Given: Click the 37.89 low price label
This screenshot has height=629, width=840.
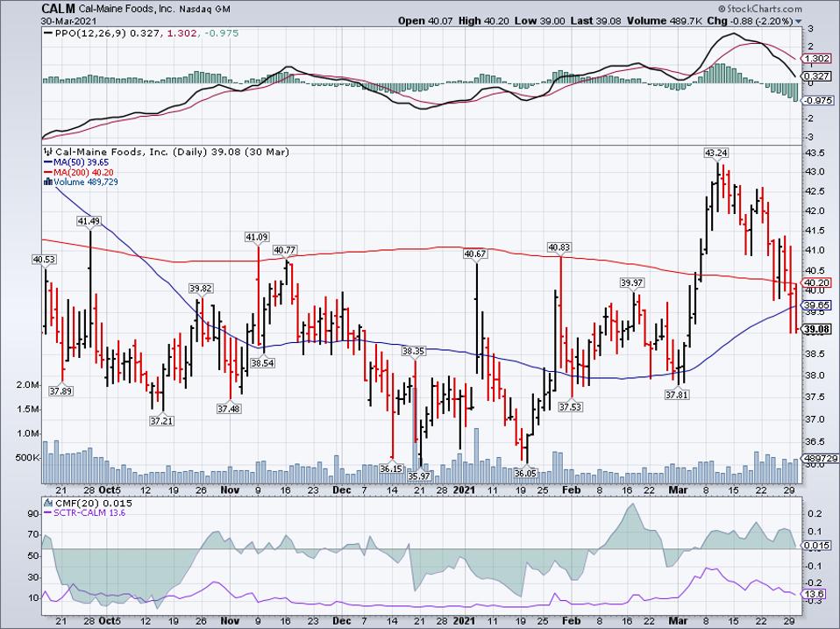Looking at the screenshot, I should tap(61, 391).
